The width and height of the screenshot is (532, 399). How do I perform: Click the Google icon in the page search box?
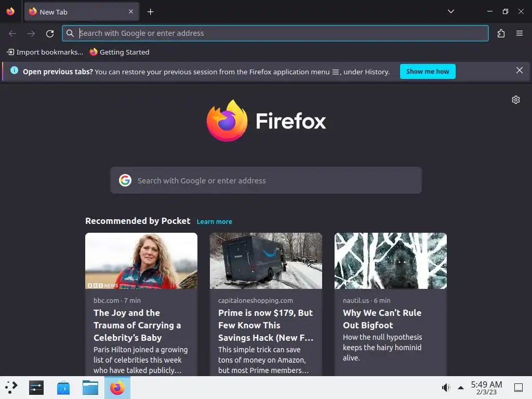(125, 180)
